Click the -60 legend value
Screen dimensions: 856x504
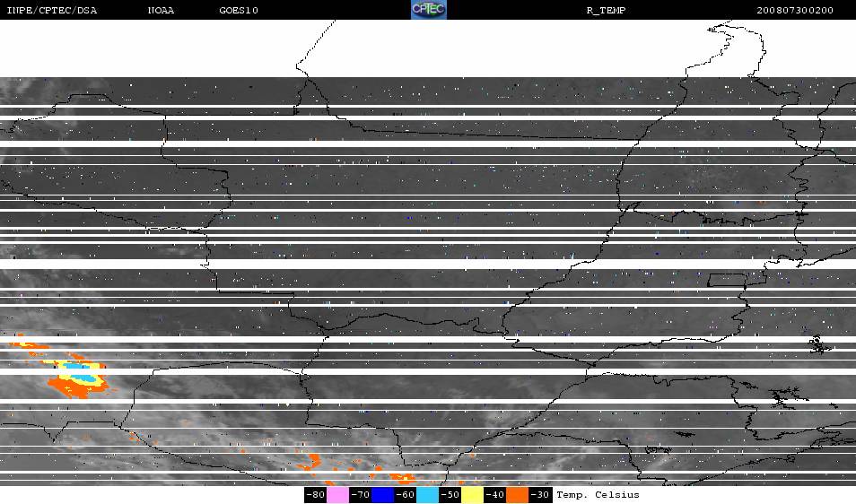[x=405, y=495]
